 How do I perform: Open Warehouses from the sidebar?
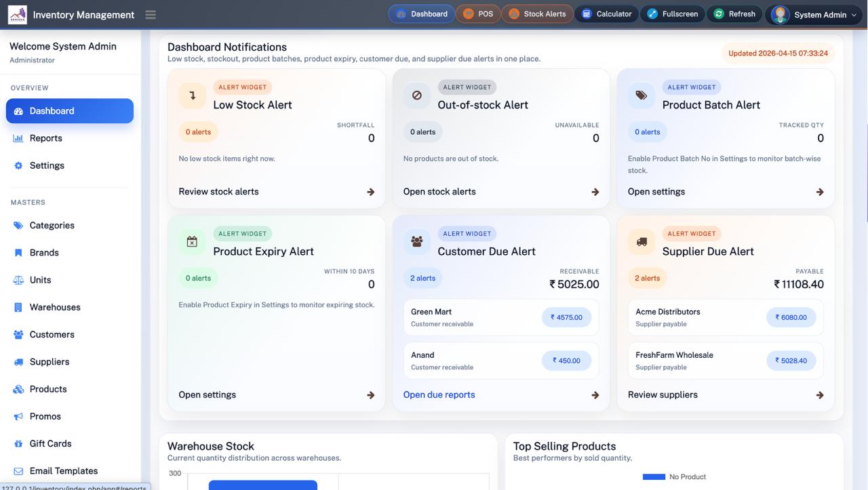click(54, 307)
